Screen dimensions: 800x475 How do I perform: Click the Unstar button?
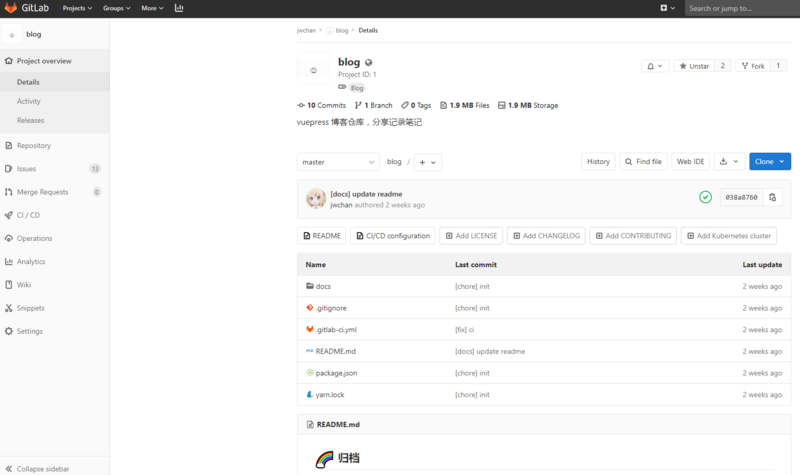pyautogui.click(x=694, y=66)
